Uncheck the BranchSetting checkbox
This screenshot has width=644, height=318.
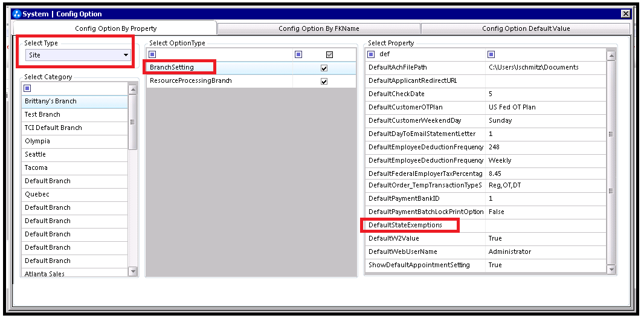pyautogui.click(x=324, y=68)
